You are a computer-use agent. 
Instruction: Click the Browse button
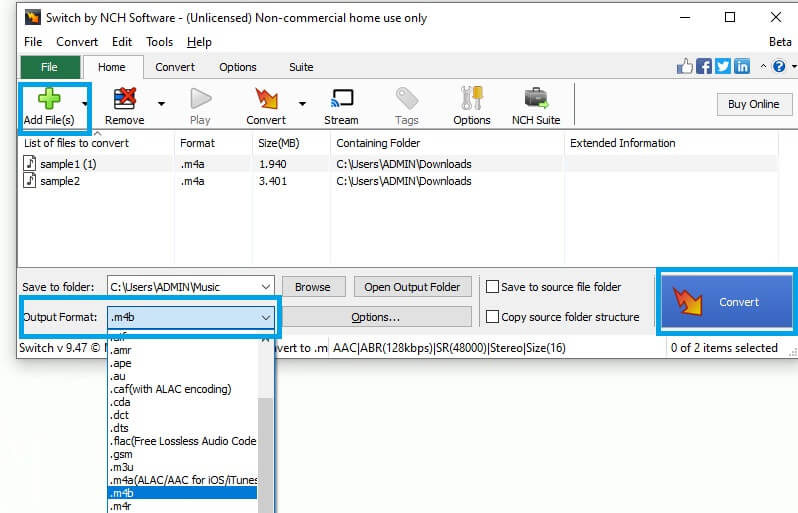click(x=312, y=287)
